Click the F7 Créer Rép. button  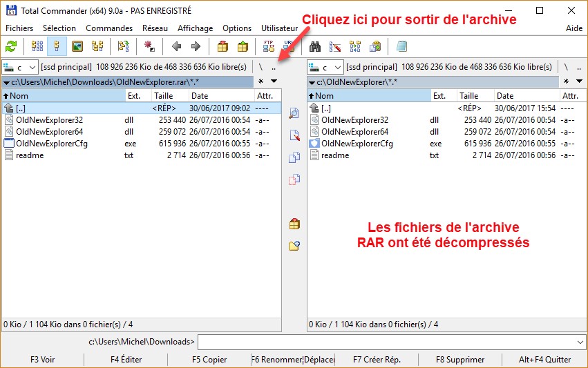pyautogui.click(x=377, y=360)
